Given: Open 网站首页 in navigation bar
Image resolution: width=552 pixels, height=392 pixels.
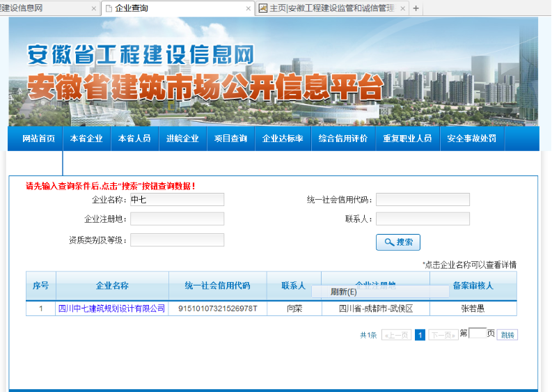Looking at the screenshot, I should point(38,139).
